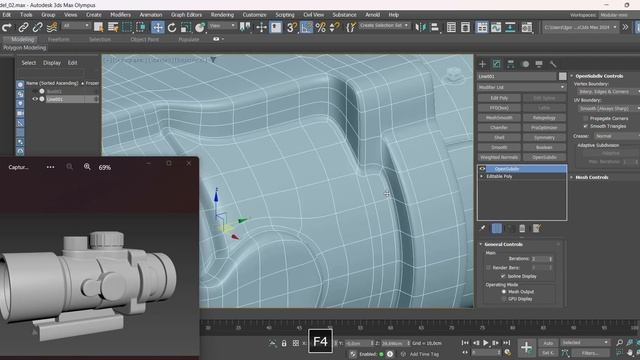Click the Remove Modifier trash icon
The height and width of the screenshot is (360, 640).
(x=522, y=228)
